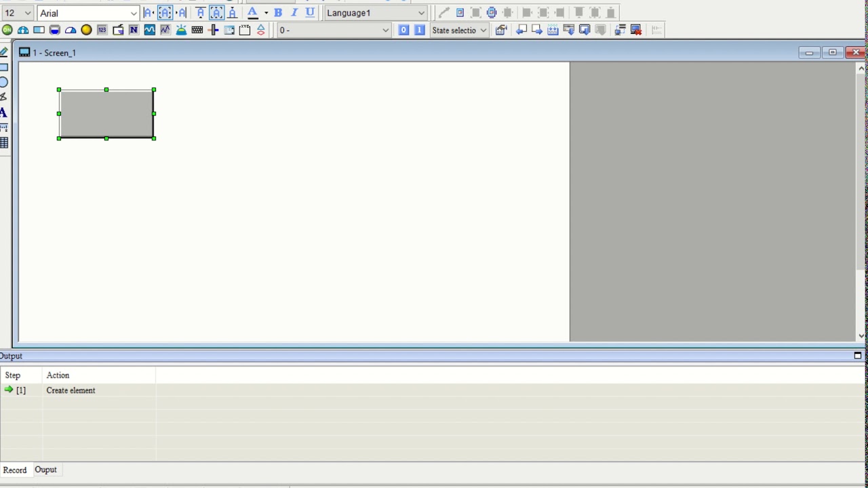
Task: Pick the freeform polygon tool
Action: click(3, 97)
